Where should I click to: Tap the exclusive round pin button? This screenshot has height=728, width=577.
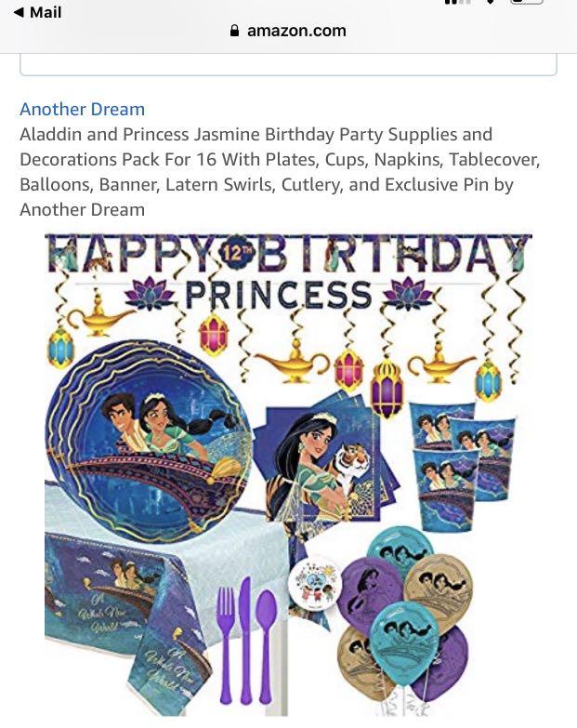(x=315, y=582)
